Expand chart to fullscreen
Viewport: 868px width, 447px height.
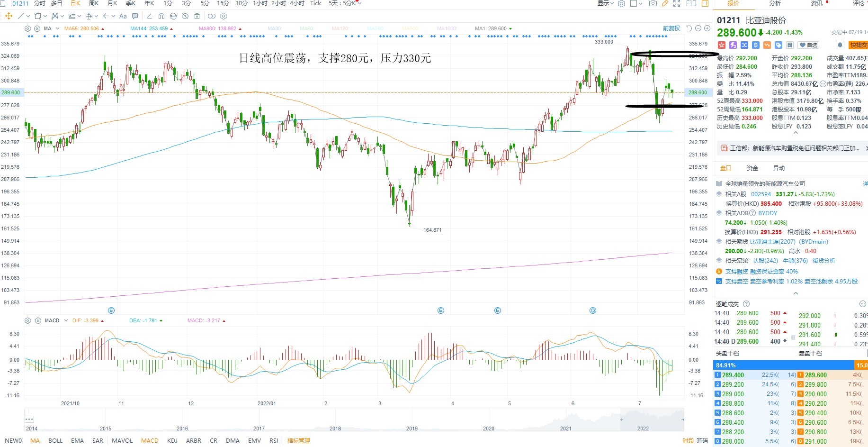(677, 3)
